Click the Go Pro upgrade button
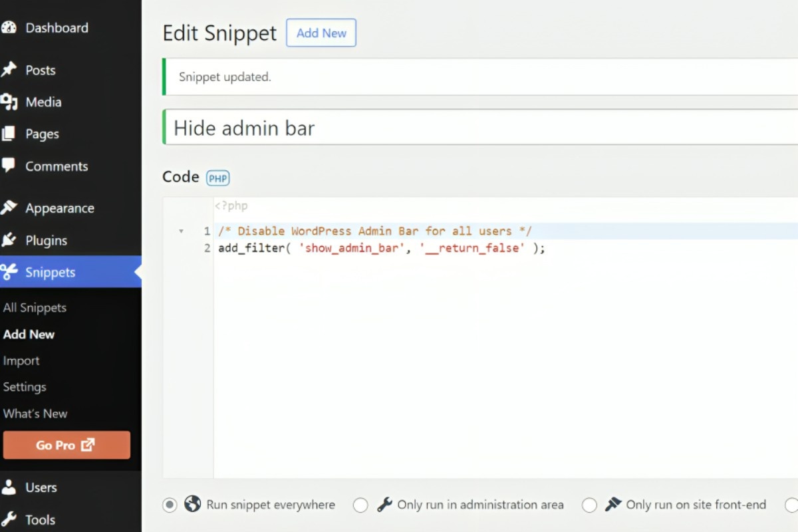798x532 pixels. (66, 445)
